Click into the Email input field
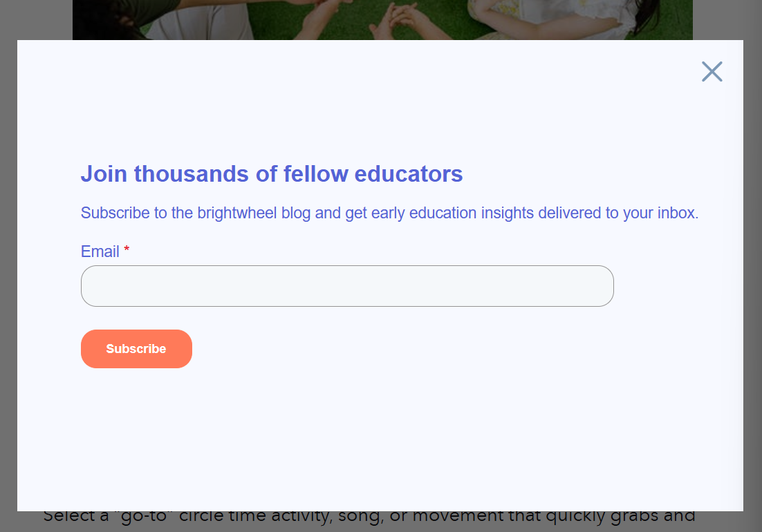The width and height of the screenshot is (762, 532). point(347,286)
